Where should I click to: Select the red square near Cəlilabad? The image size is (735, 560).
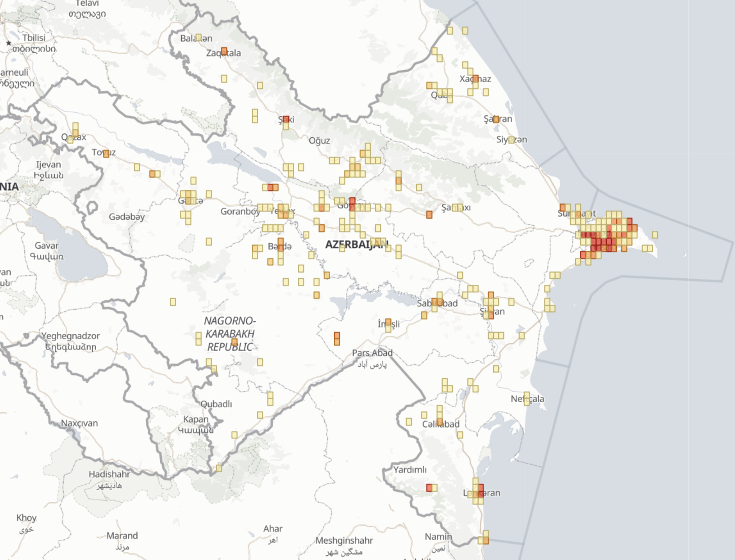429,488
